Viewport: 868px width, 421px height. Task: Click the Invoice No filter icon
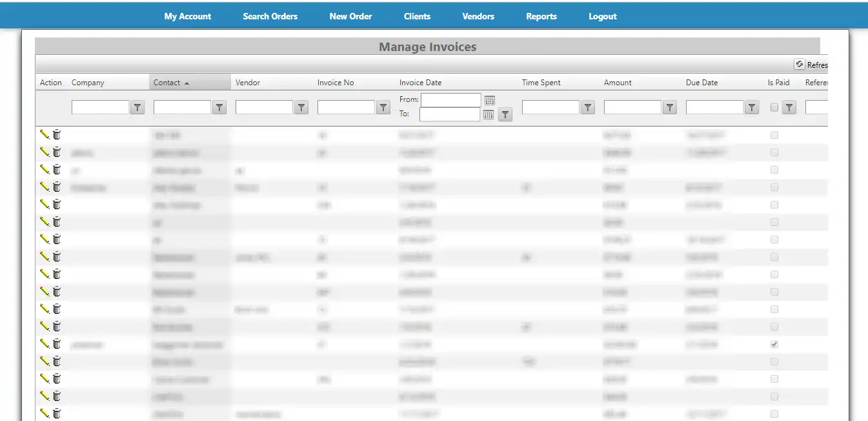(383, 108)
